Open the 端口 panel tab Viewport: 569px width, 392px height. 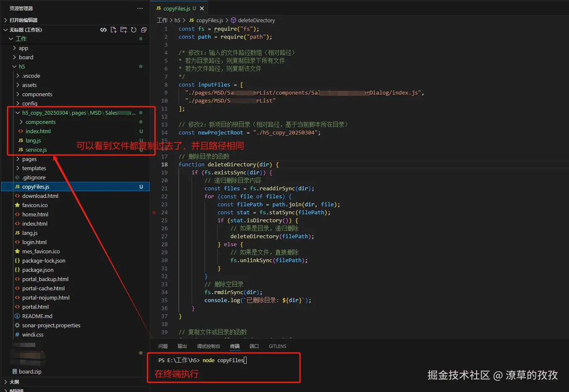tap(254, 346)
